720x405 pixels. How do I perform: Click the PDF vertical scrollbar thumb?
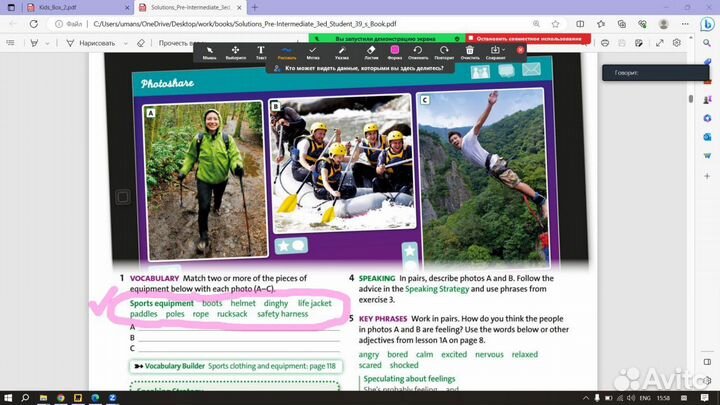tap(691, 99)
